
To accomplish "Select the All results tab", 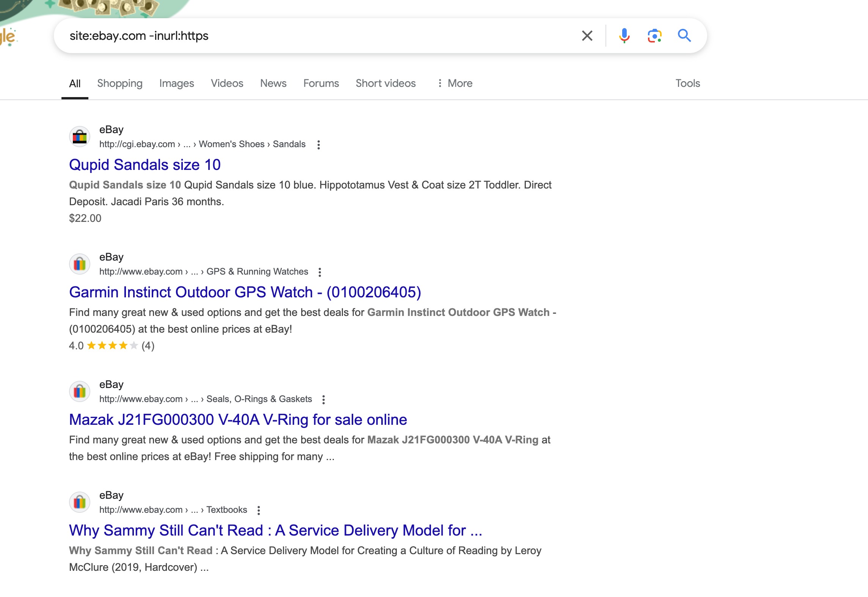I will click(x=75, y=83).
